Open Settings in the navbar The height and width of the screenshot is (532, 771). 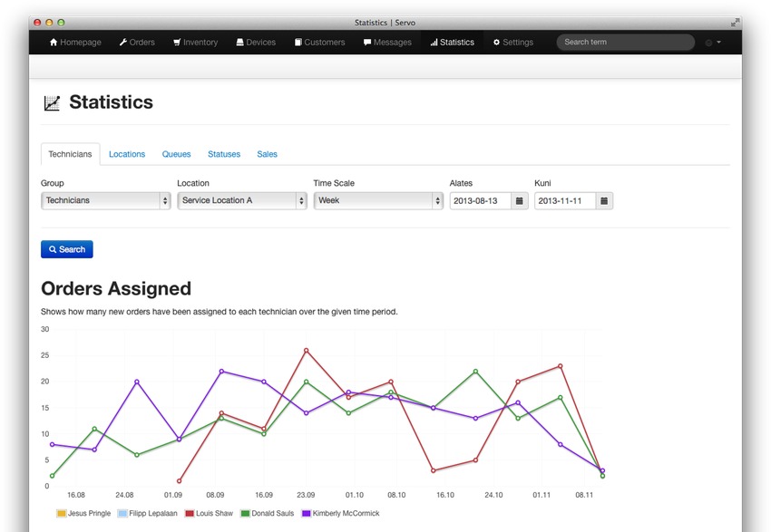pyautogui.click(x=512, y=43)
